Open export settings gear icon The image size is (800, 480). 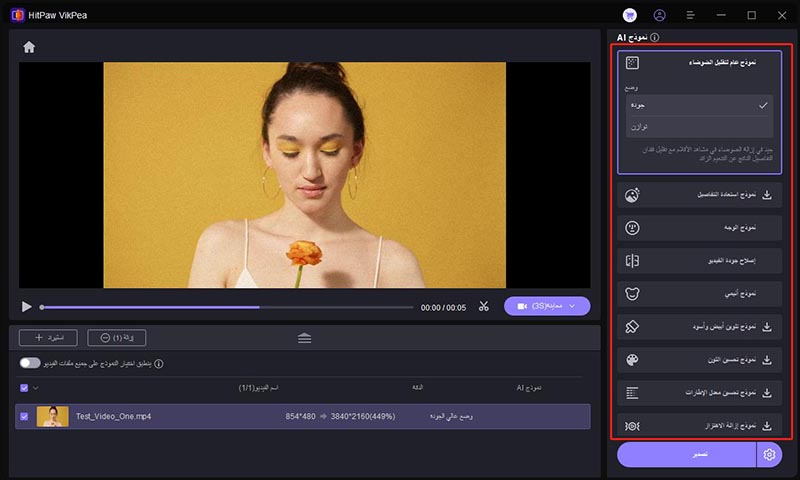(x=769, y=455)
